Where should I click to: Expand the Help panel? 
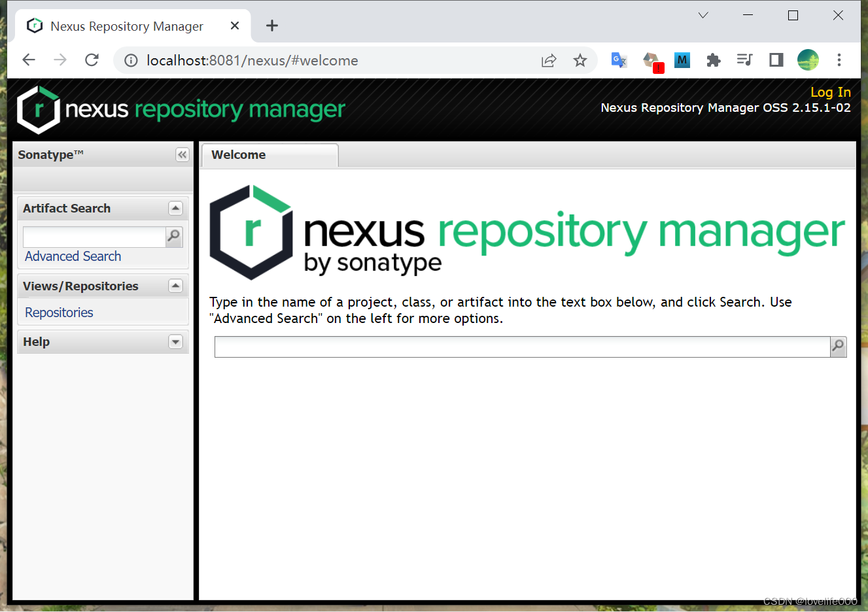175,342
